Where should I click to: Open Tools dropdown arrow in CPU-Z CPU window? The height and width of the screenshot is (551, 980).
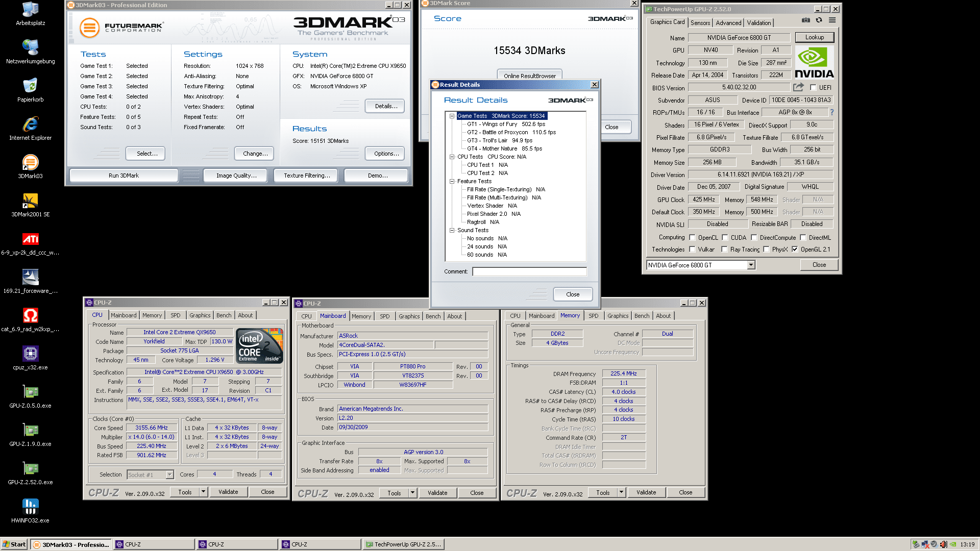(203, 492)
